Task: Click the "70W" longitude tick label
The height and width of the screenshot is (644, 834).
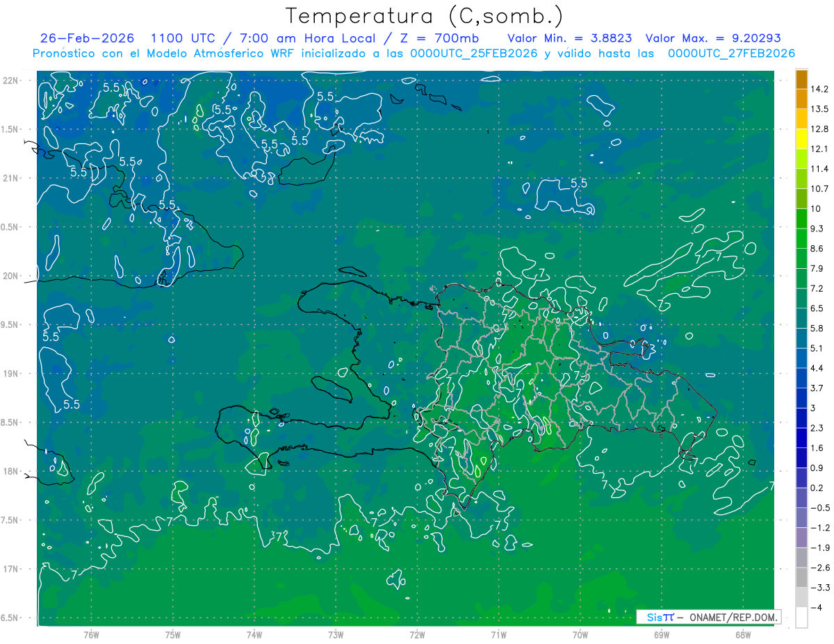Action: click(x=580, y=635)
